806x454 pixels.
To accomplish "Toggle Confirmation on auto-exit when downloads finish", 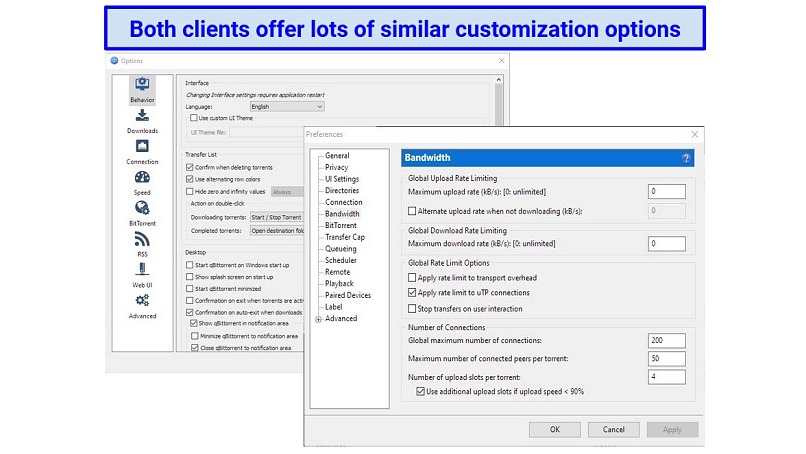I will (x=190, y=312).
